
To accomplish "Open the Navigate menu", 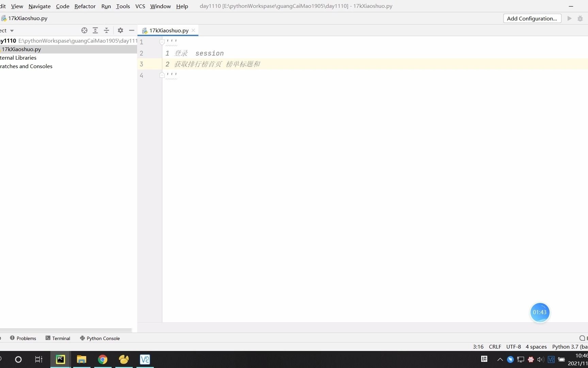I will point(39,6).
